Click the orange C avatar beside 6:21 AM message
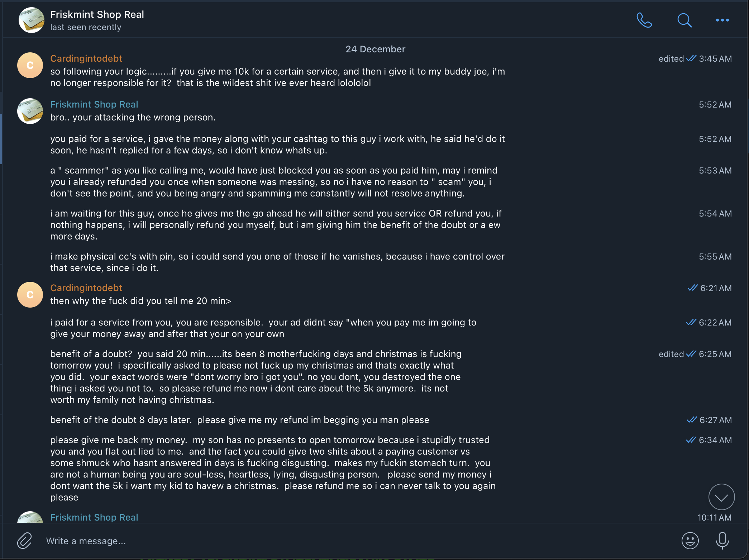Image resolution: width=749 pixels, height=560 pixels. click(30, 295)
